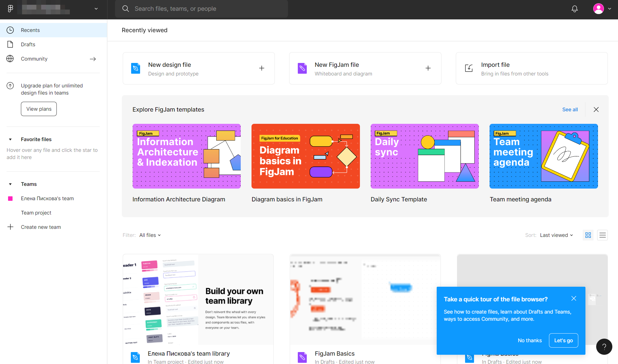
Task: Open Community in the sidebar
Action: pos(53,59)
